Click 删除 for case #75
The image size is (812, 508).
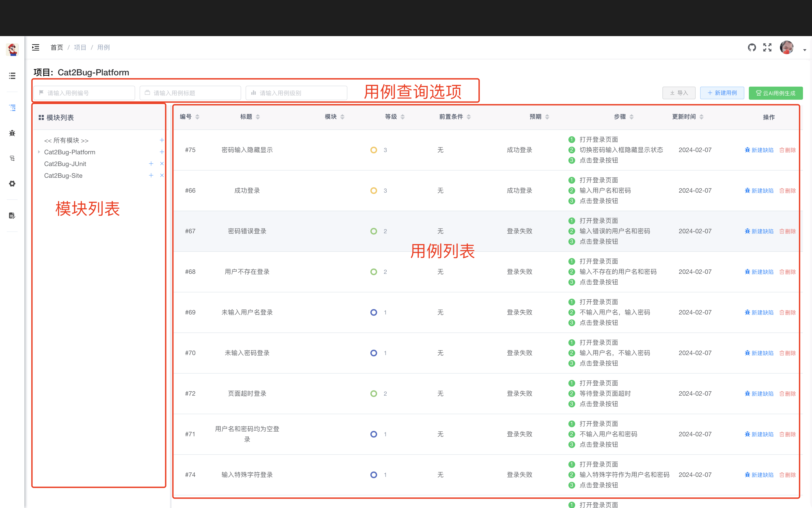click(787, 150)
